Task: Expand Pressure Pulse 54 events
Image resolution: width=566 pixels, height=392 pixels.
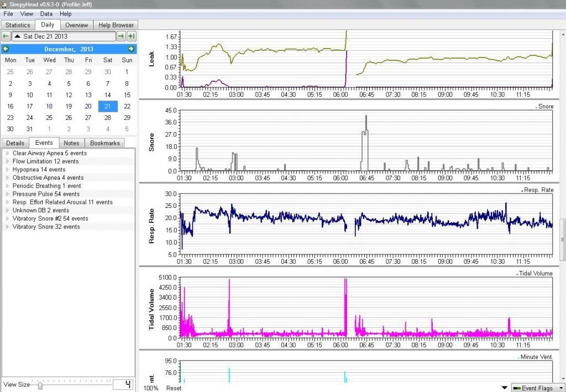Action: [7, 194]
